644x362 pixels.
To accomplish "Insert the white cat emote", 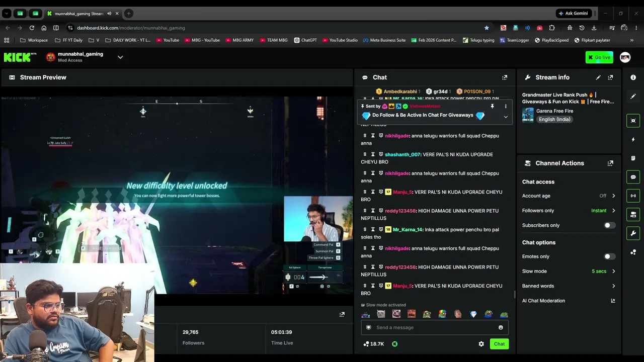I will click(381, 314).
